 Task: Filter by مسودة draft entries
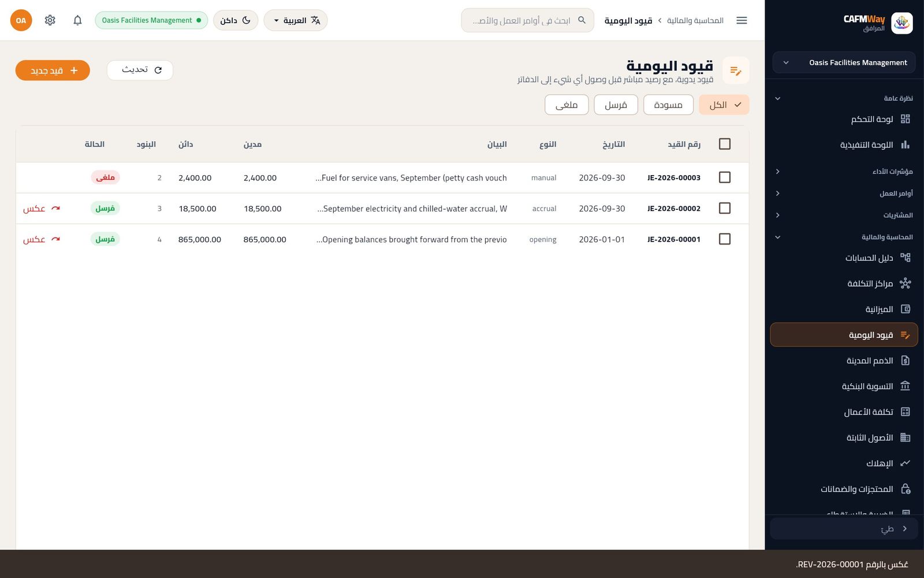pyautogui.click(x=668, y=105)
